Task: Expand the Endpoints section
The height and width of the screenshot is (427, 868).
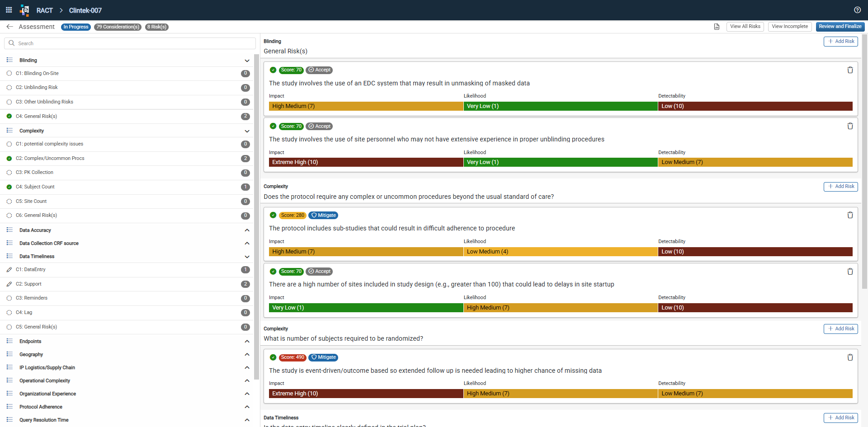Action: pyautogui.click(x=247, y=342)
